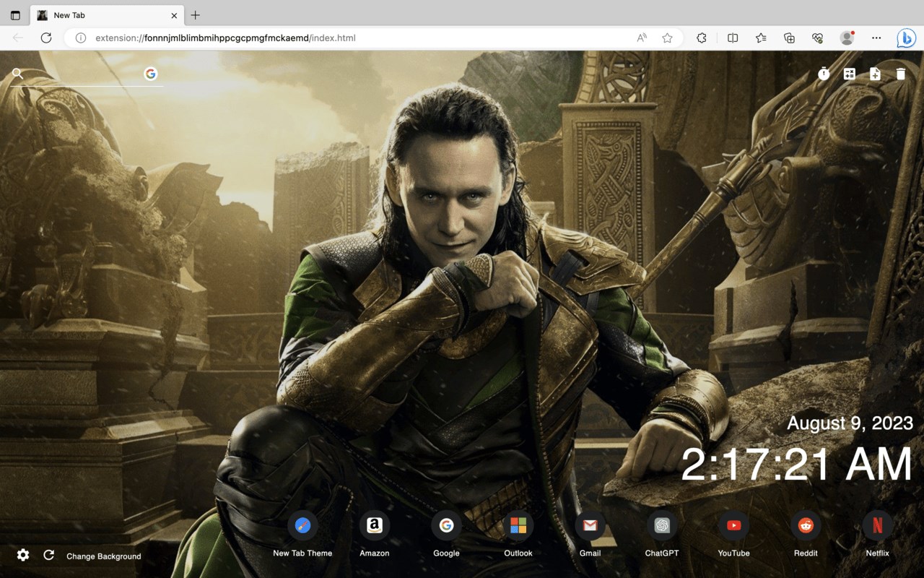Open the Outlook shortcut

pyautogui.click(x=518, y=525)
